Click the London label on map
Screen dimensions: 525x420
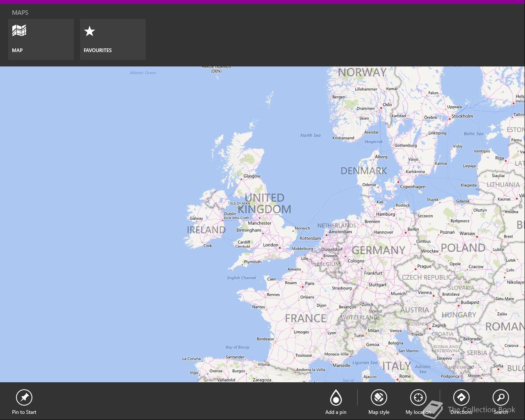pos(271,245)
